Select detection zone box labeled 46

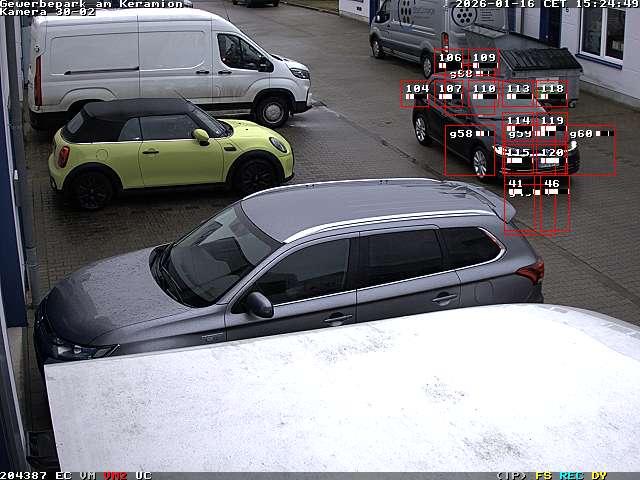point(554,205)
